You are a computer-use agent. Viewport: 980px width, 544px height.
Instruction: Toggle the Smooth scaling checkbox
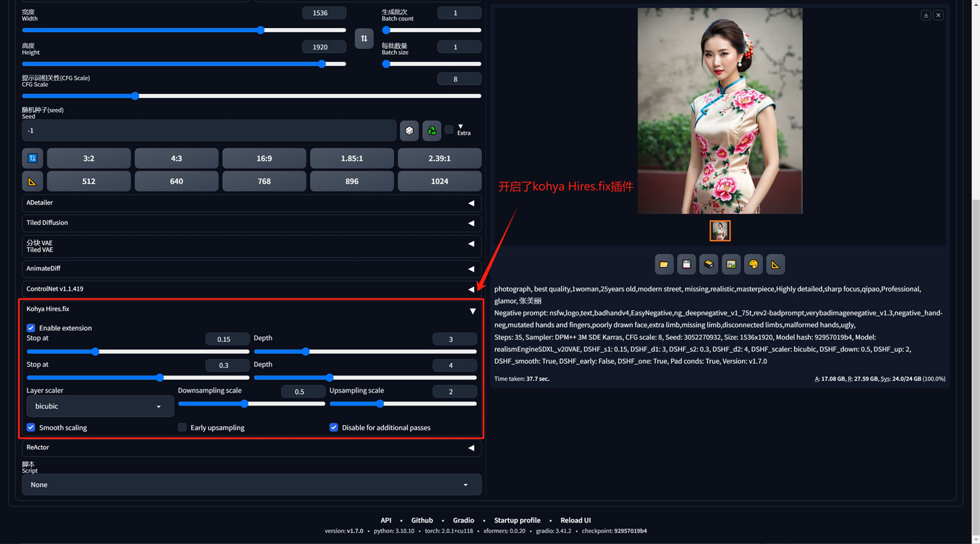(x=31, y=428)
